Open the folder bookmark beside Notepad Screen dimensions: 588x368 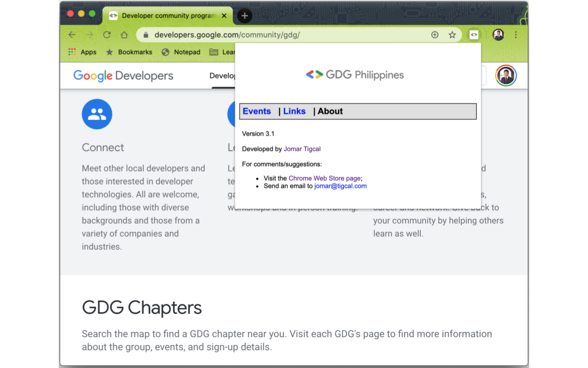222,52
